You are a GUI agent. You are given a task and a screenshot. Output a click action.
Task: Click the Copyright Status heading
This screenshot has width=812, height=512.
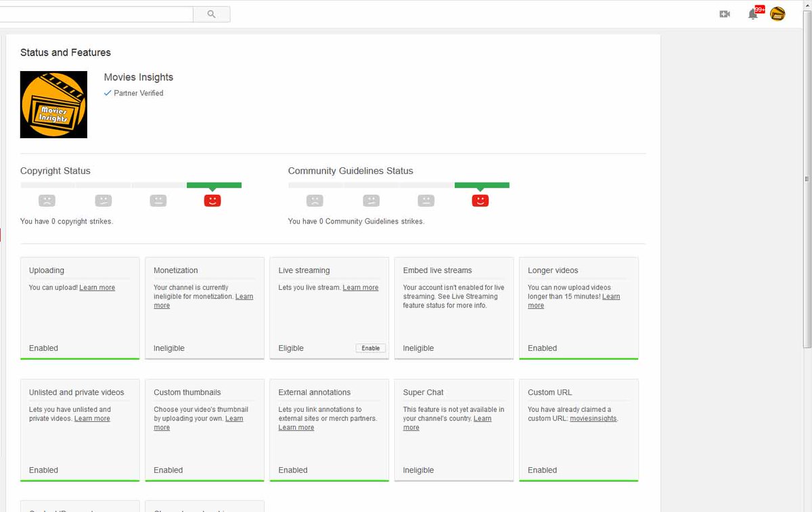(55, 171)
